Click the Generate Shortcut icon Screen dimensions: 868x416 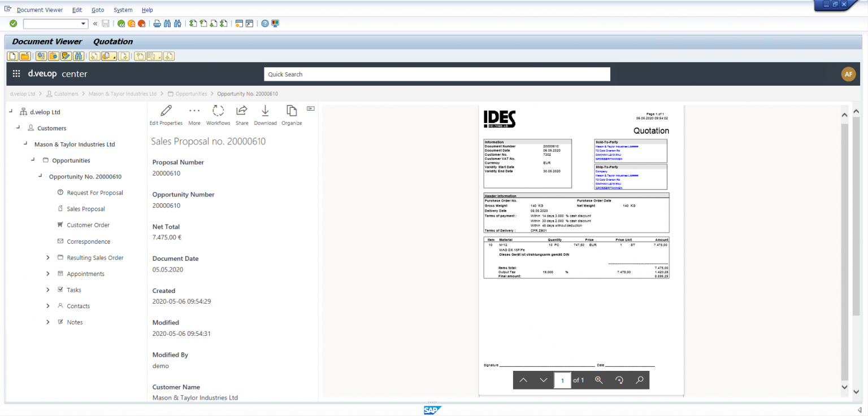(x=250, y=24)
